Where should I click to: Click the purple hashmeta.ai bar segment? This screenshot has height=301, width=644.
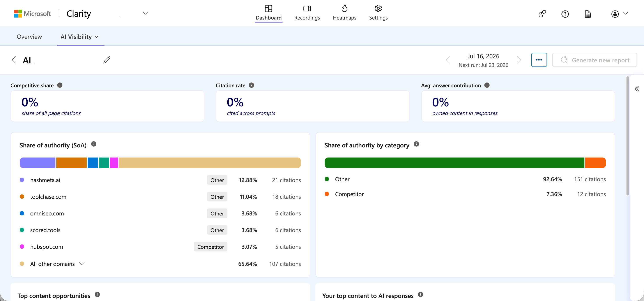pyautogui.click(x=37, y=163)
